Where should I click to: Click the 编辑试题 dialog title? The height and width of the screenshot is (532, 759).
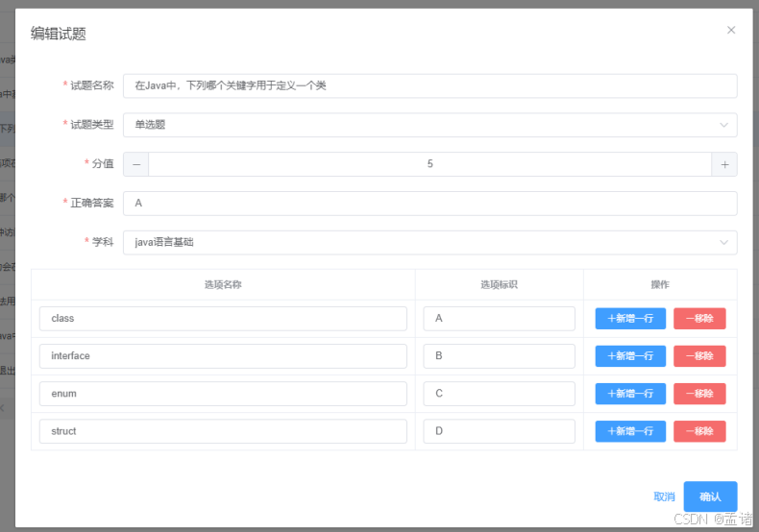58,34
